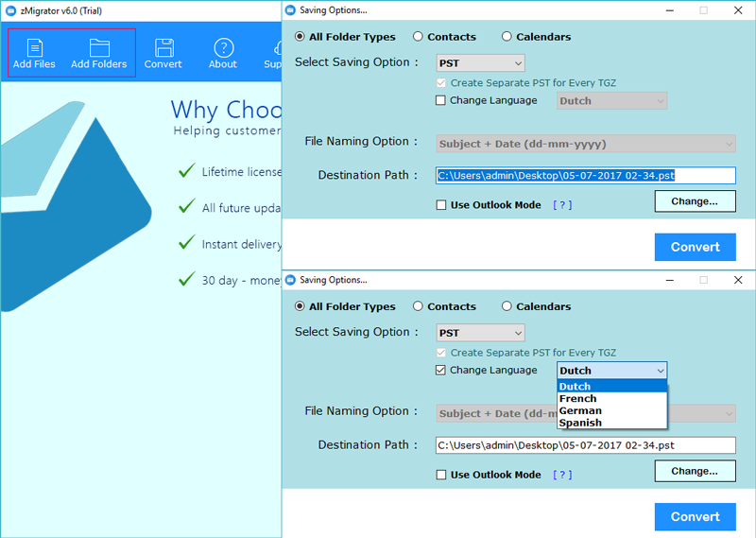Viewport: 756px width, 538px height.
Task: Click the Add Files toolbar icon
Action: coord(34,53)
